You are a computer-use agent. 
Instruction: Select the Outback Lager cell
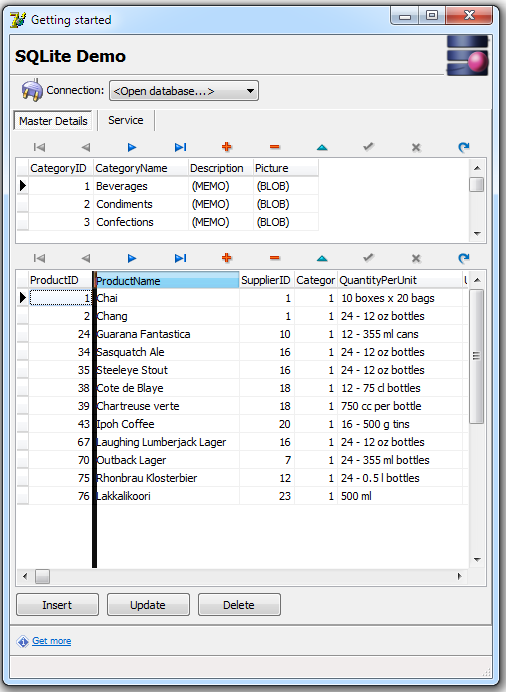[x=167, y=460]
